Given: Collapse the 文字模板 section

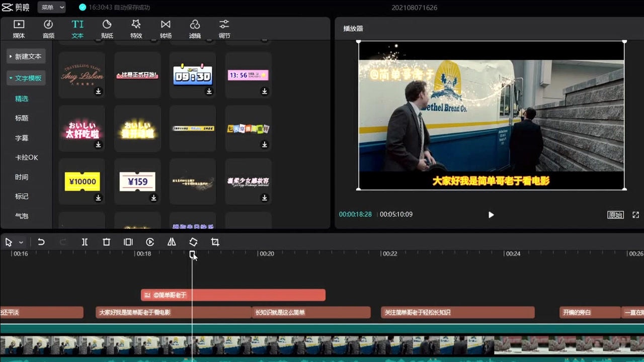Looking at the screenshot, I should pyautogui.click(x=26, y=78).
